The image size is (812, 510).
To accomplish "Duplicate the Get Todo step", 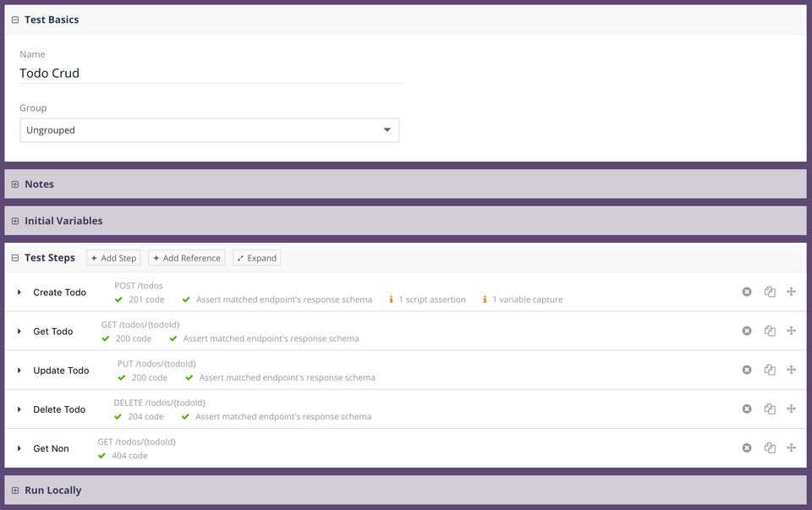I will [770, 331].
